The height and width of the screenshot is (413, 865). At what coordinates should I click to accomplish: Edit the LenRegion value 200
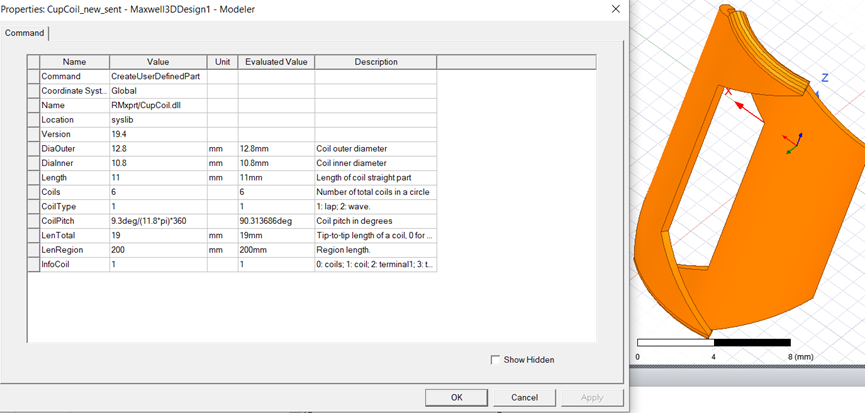[x=158, y=250]
